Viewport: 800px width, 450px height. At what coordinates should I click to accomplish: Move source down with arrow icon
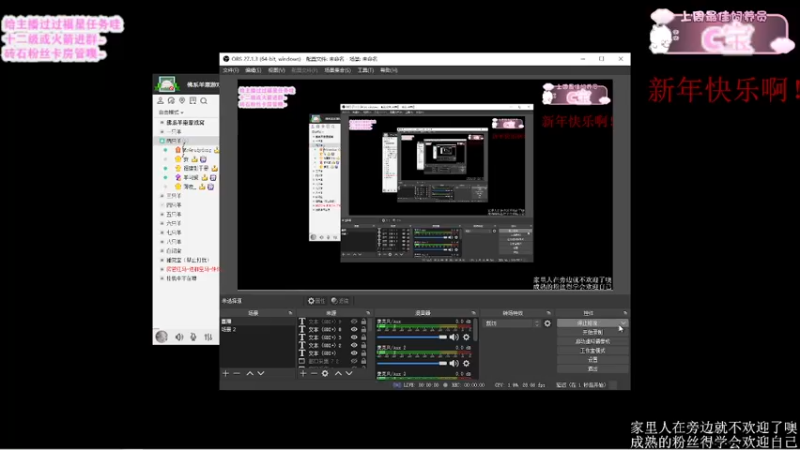349,373
